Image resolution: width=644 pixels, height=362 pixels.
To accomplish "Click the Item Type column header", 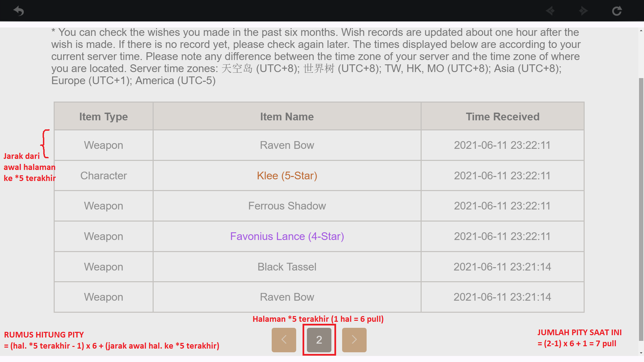I will [103, 117].
